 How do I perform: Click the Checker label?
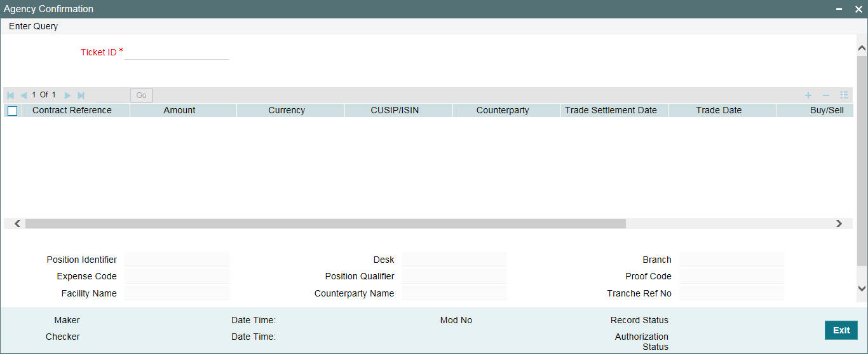[x=63, y=337]
